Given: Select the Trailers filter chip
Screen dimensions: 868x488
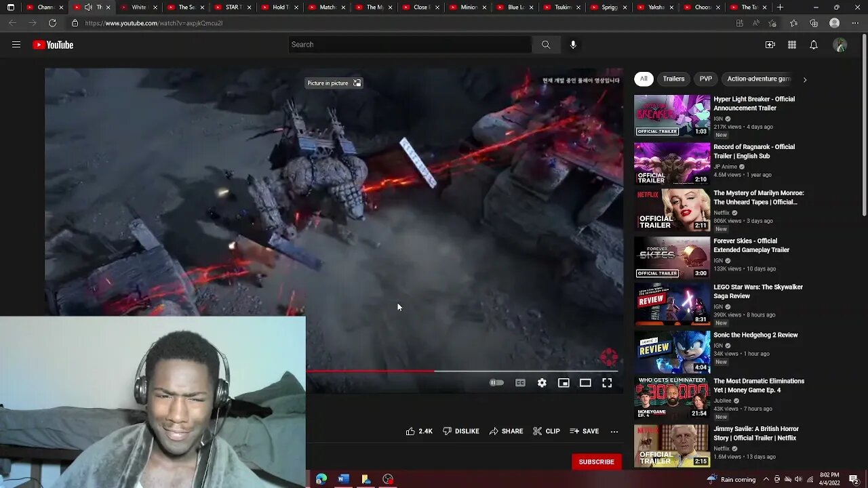Looking at the screenshot, I should 673,79.
